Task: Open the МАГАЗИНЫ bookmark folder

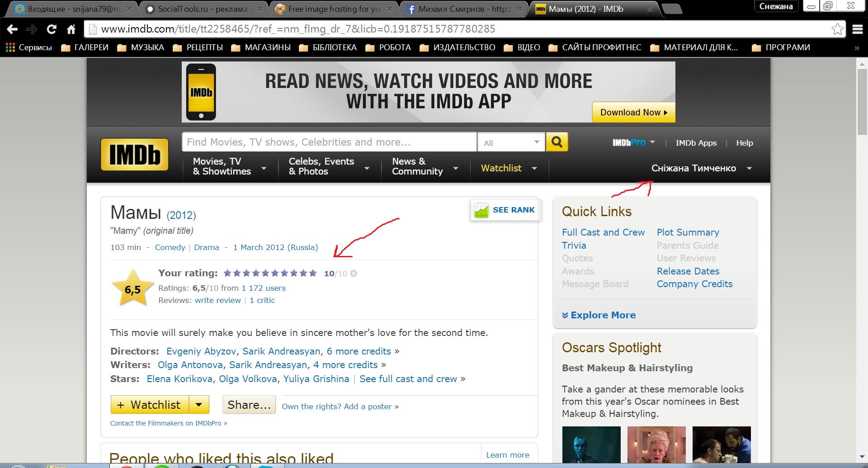Action: point(261,47)
